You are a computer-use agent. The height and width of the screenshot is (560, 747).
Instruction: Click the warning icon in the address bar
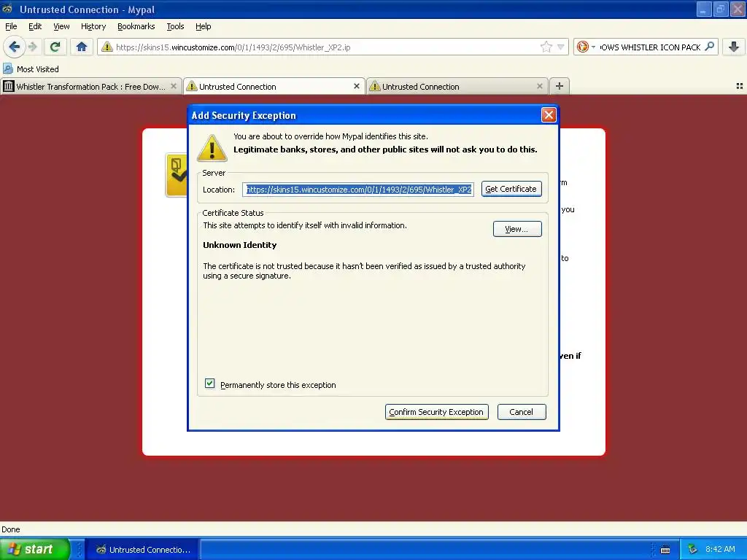(x=107, y=47)
